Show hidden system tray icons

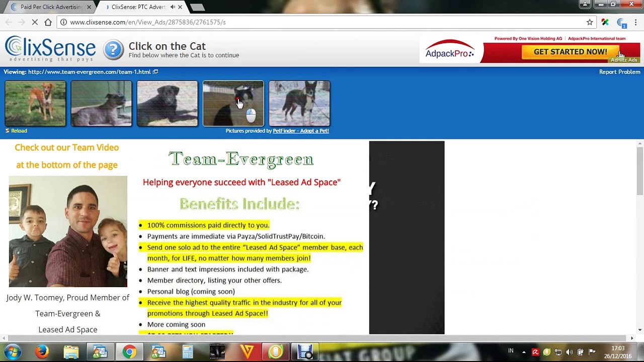(x=524, y=352)
